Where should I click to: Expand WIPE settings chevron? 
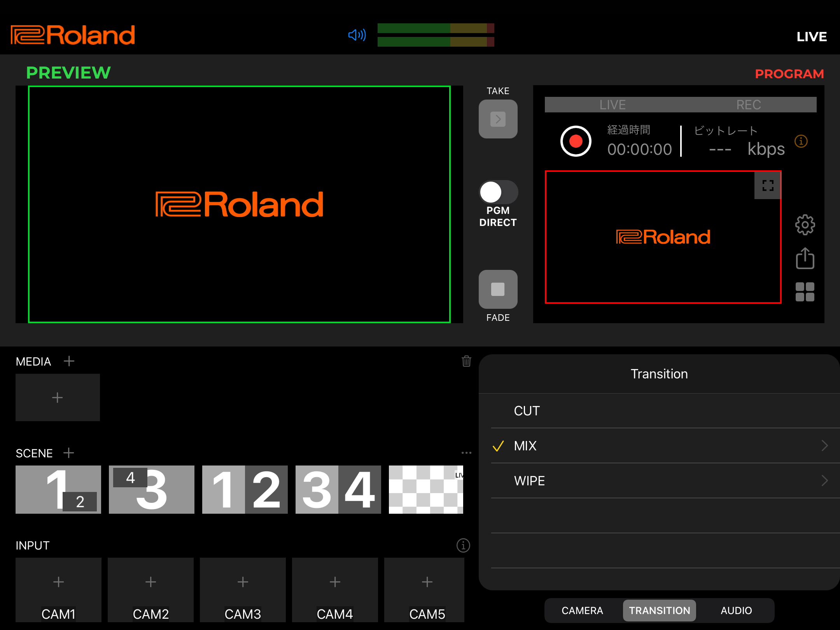pyautogui.click(x=824, y=481)
